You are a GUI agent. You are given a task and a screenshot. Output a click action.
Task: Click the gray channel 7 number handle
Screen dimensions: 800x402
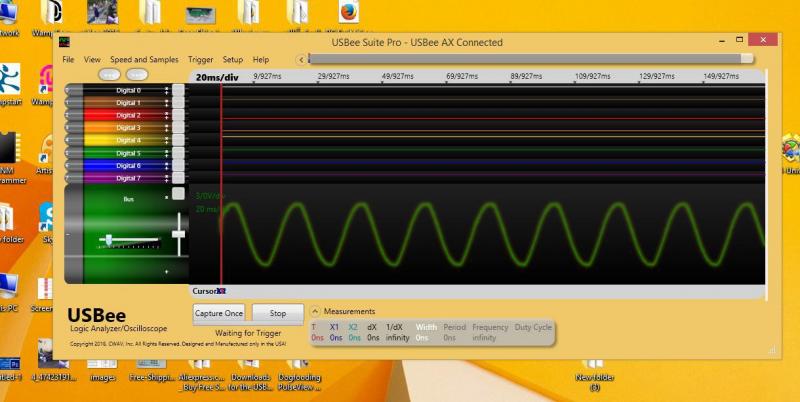tap(73, 178)
